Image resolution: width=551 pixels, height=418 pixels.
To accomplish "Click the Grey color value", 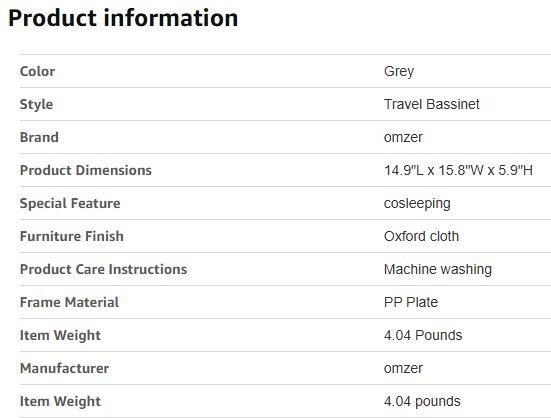I will point(399,72).
